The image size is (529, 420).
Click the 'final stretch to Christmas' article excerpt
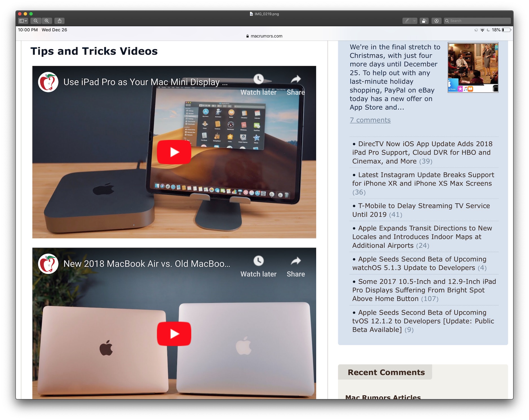[395, 77]
